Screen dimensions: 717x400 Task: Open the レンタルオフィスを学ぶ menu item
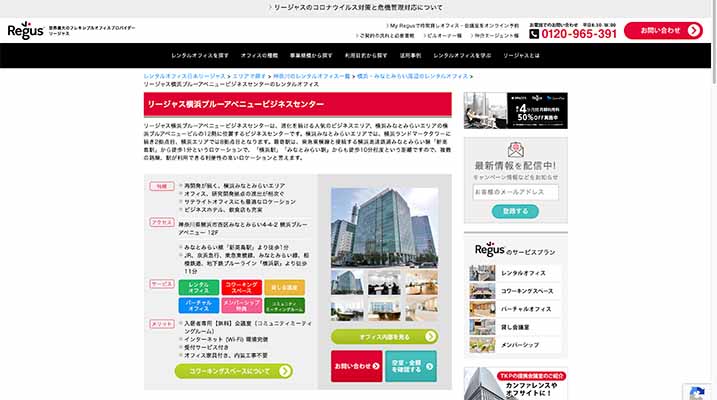(x=462, y=55)
